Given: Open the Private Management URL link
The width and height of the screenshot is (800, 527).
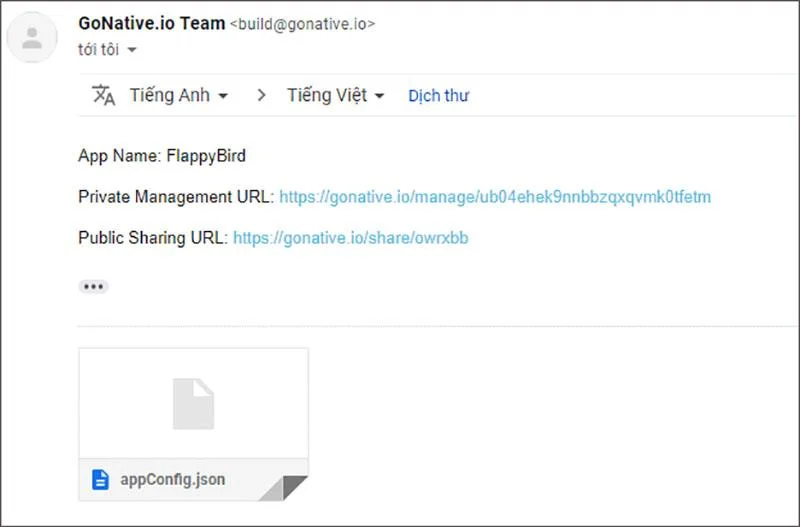Looking at the screenshot, I should coord(495,196).
